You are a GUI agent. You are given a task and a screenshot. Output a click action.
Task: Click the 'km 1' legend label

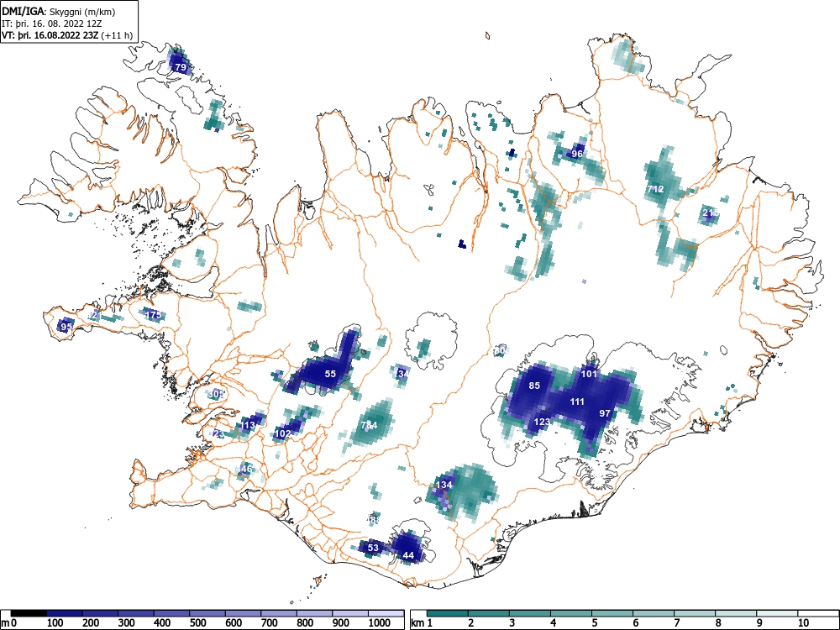point(423,623)
